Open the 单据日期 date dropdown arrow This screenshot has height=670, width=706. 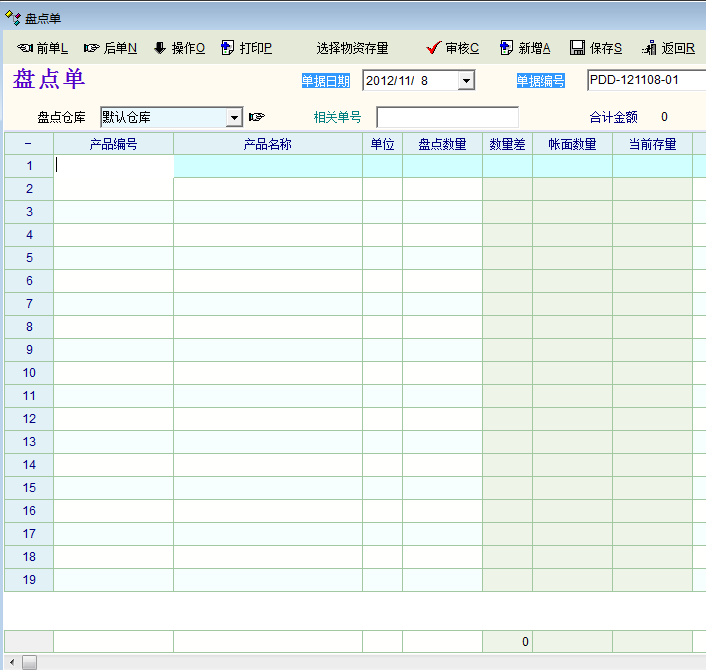(466, 81)
